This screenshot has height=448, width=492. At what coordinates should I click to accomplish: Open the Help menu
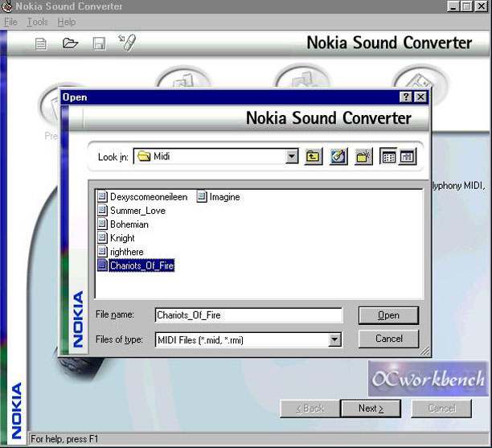tap(67, 22)
